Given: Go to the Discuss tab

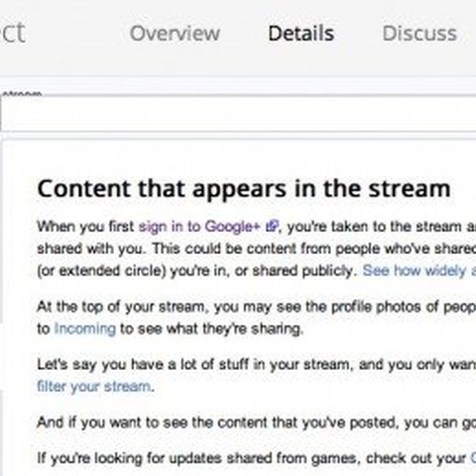Looking at the screenshot, I should point(419,34).
